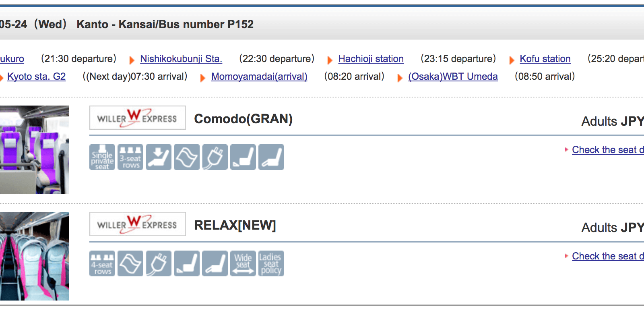Click the Wide seat icon
The height and width of the screenshot is (311, 644).
(243, 263)
